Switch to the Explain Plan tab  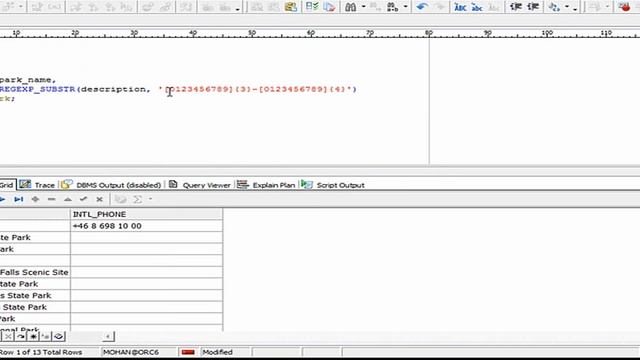coord(266,185)
